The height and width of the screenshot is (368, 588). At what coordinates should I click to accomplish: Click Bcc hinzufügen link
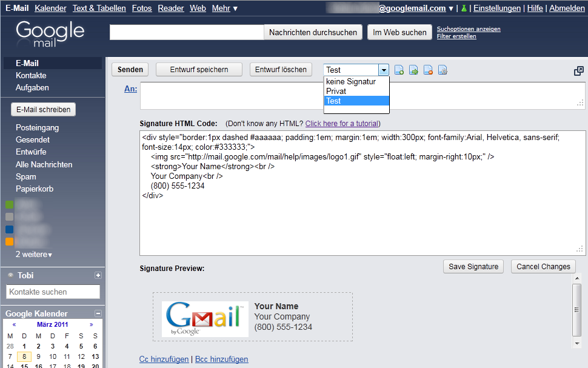(x=222, y=359)
